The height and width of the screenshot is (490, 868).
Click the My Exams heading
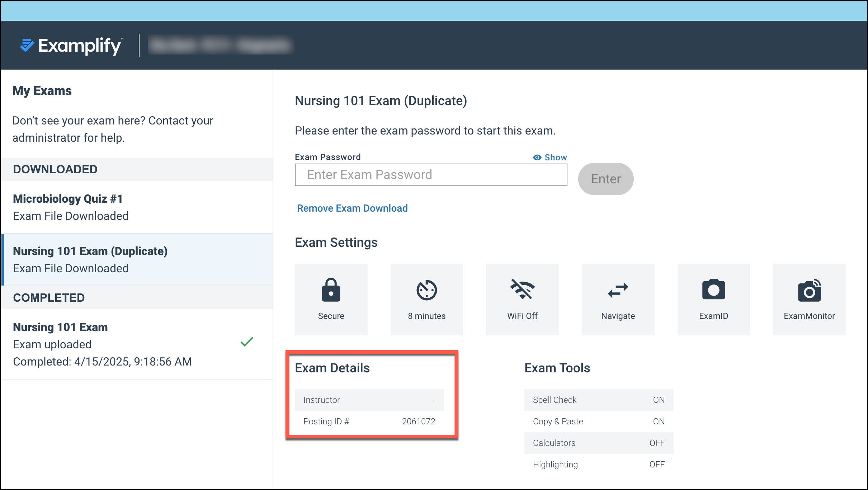(x=42, y=91)
